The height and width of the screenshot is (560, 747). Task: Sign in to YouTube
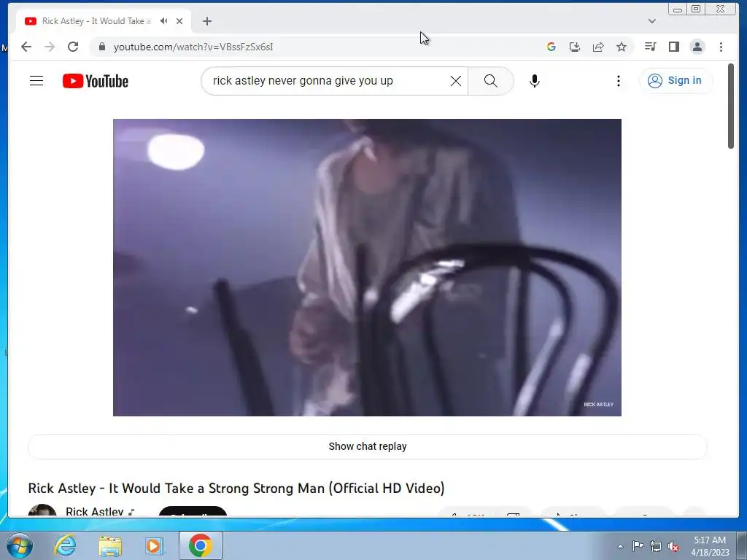676,80
